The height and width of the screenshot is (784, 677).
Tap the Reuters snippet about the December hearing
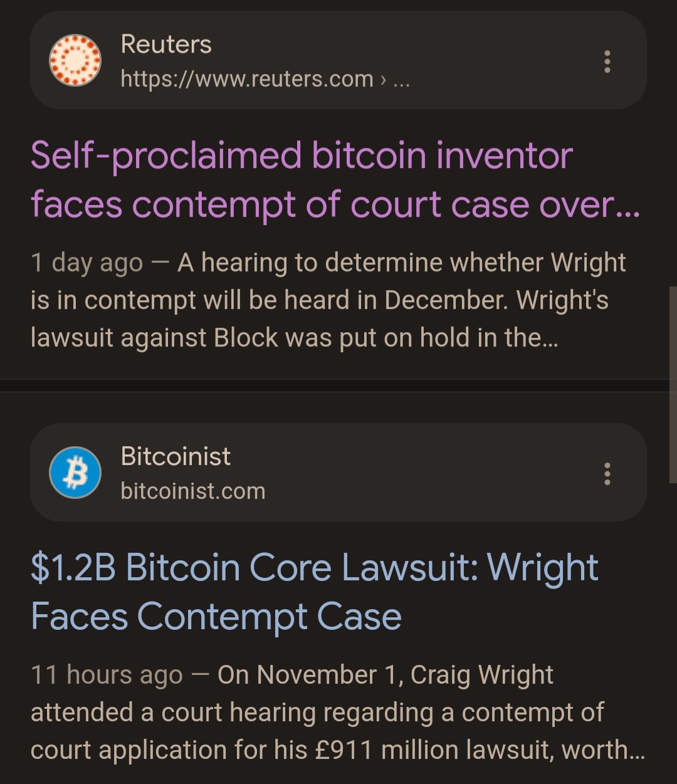tap(328, 300)
